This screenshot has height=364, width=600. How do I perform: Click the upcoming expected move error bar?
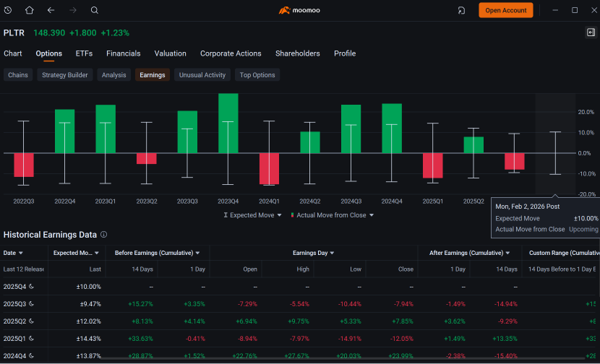555,153
